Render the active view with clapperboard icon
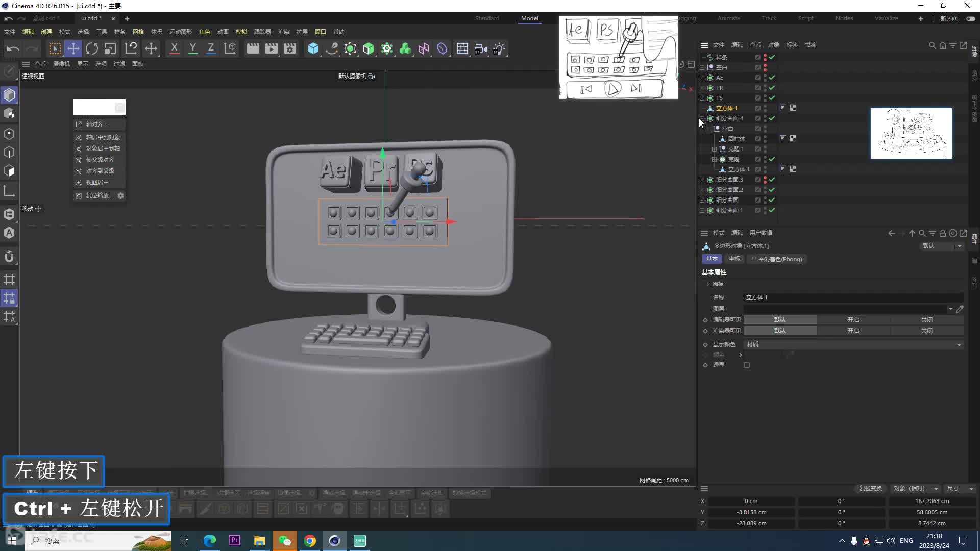 coord(253,49)
